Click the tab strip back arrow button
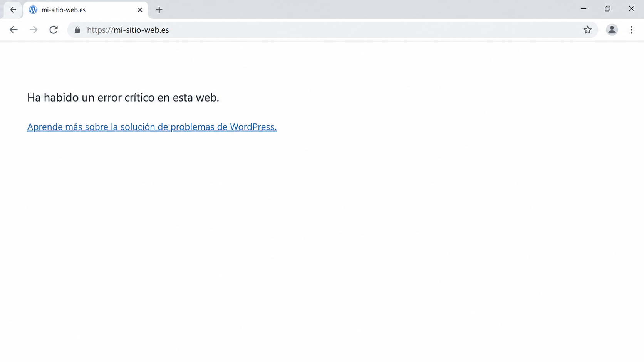644x362 pixels. (13, 10)
